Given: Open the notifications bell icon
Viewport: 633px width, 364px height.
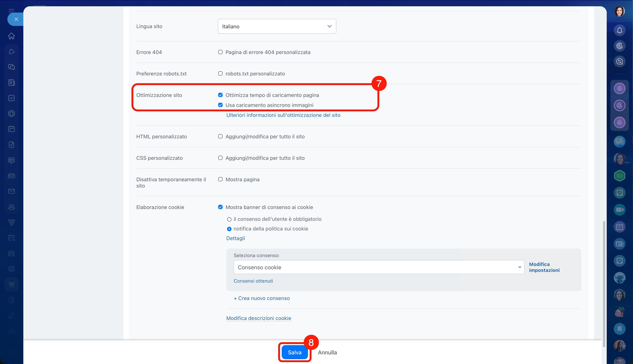Looking at the screenshot, I should coord(619,31).
